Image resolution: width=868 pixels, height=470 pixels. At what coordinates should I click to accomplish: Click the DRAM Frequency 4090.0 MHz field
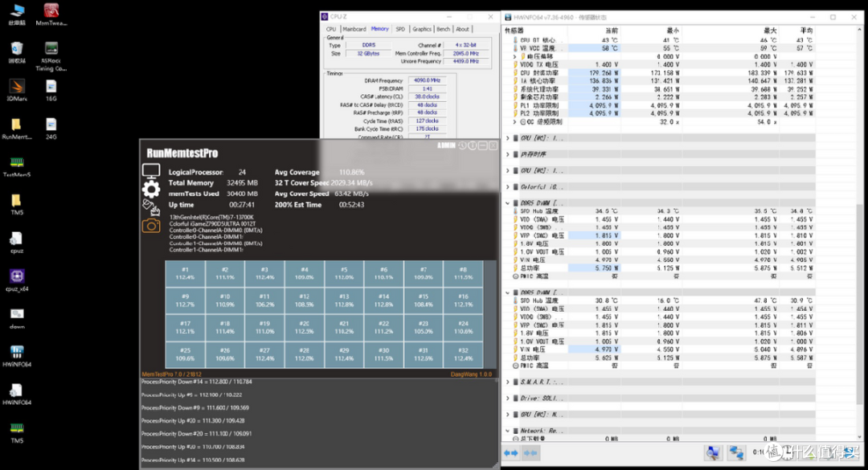tap(427, 80)
